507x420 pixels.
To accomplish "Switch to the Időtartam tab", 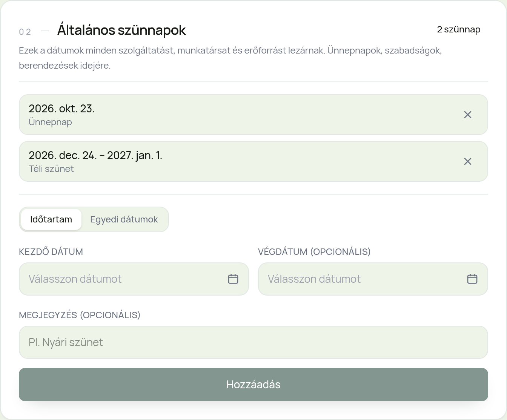I will coord(51,219).
